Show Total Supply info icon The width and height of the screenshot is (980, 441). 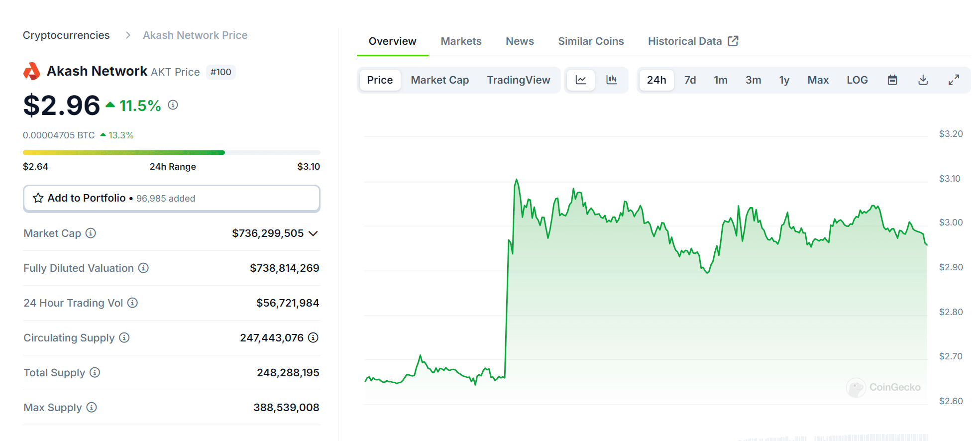(95, 372)
